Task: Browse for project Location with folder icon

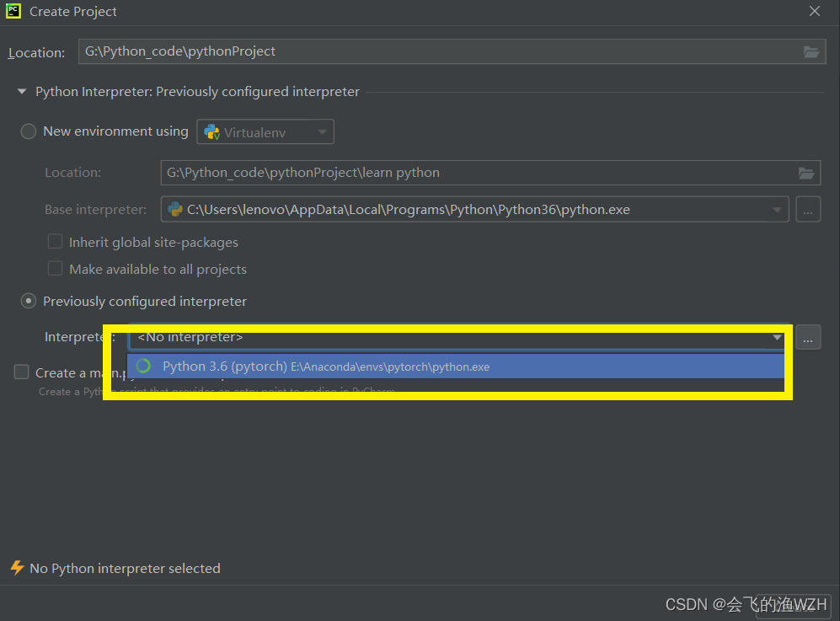Action: pos(811,52)
